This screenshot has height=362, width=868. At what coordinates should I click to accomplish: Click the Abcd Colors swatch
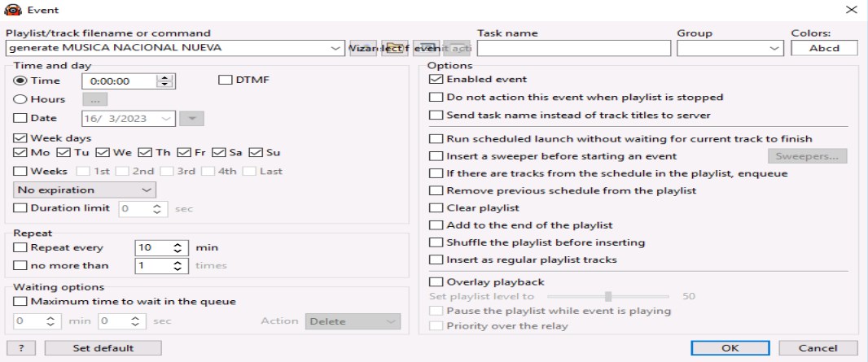click(824, 49)
